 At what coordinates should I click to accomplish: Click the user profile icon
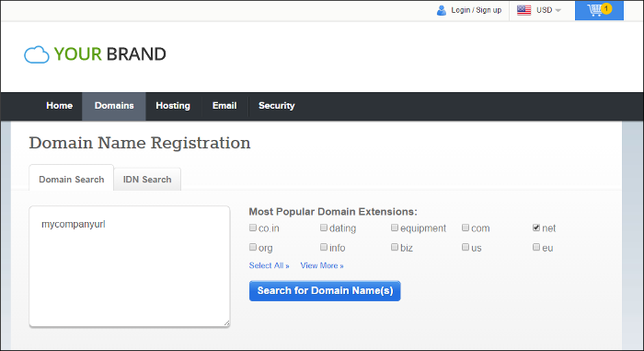pyautogui.click(x=441, y=10)
